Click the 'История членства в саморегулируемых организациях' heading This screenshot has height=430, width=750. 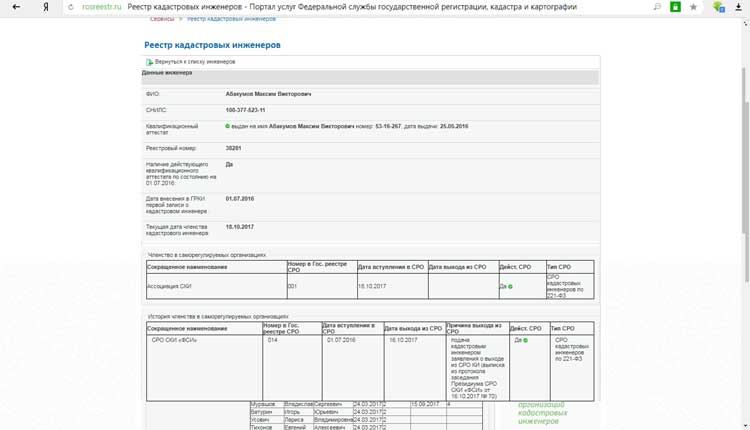pos(218,317)
